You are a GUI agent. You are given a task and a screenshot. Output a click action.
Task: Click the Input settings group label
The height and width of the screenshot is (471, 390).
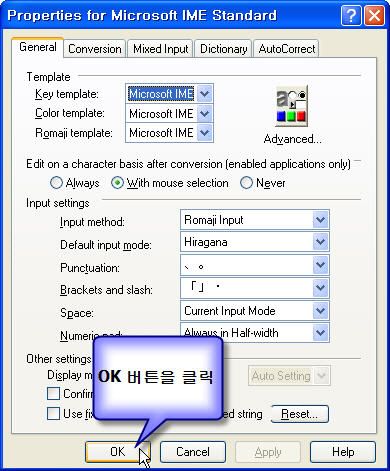(x=58, y=203)
